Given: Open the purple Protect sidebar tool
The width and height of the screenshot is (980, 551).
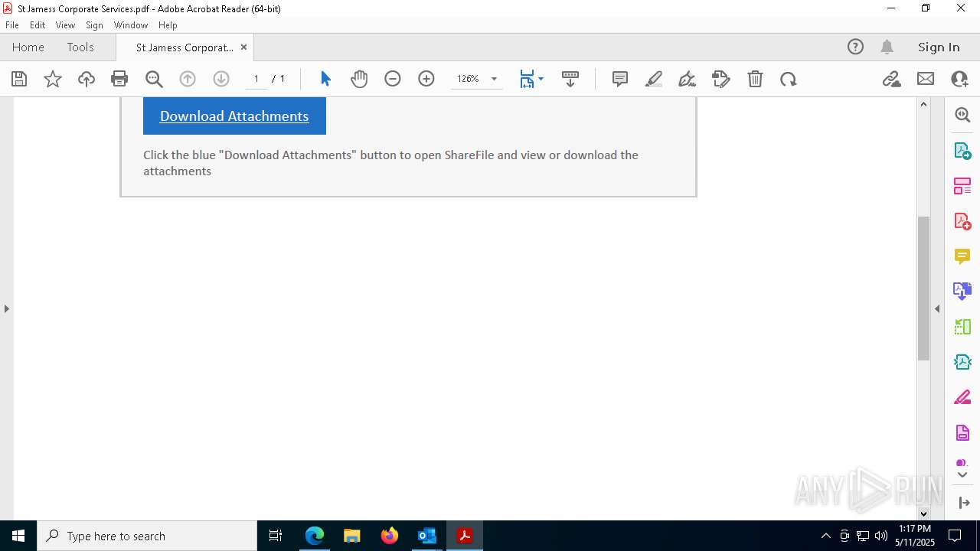Looking at the screenshot, I should (x=962, y=432).
